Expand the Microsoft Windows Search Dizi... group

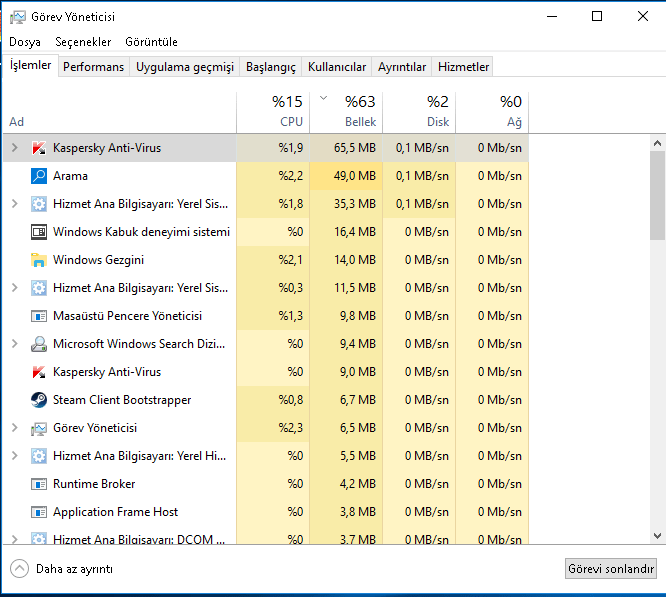[x=14, y=344]
